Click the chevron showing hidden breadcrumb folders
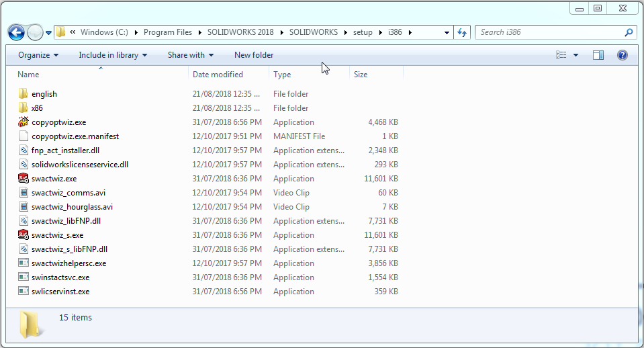 [x=73, y=32]
